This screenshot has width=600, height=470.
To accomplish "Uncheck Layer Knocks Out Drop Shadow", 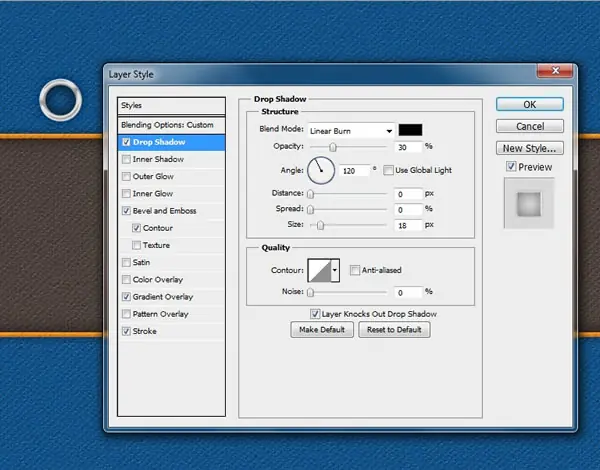I will point(315,314).
